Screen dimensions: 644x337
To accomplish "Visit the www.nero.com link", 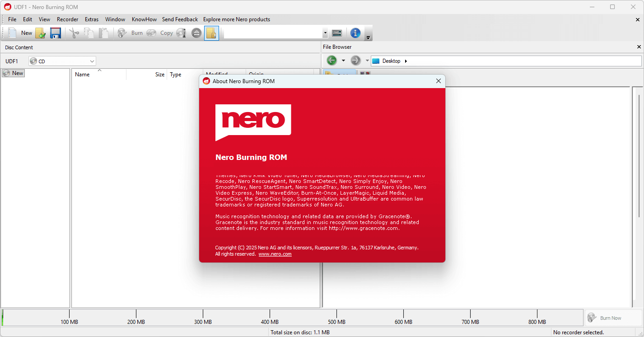I will point(275,254).
